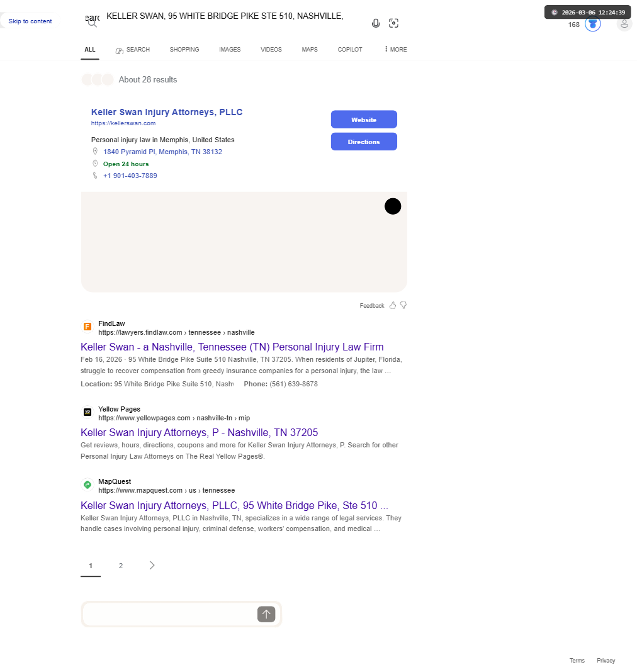Click the About 28 results text
The width and height of the screenshot is (637, 672).
148,80
